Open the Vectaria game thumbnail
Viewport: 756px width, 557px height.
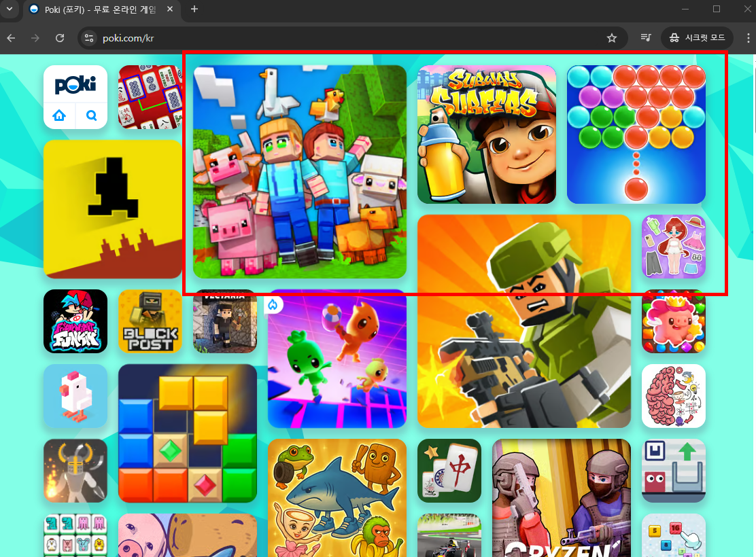pos(224,321)
